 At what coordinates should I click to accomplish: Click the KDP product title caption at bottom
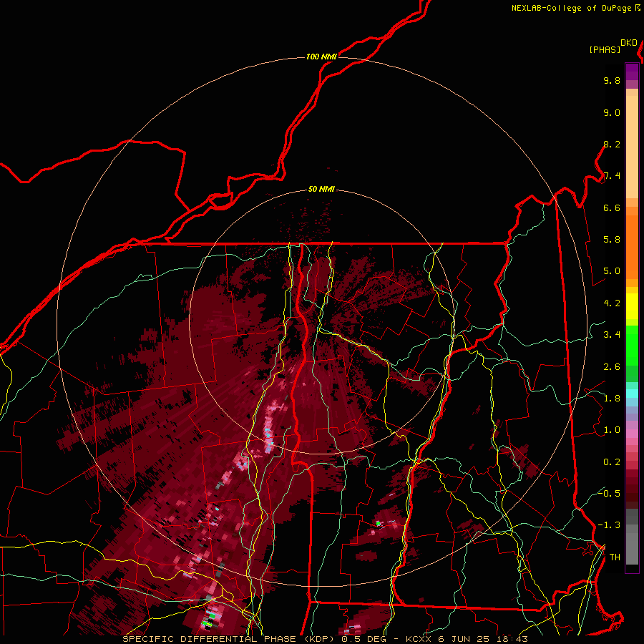(x=325, y=639)
